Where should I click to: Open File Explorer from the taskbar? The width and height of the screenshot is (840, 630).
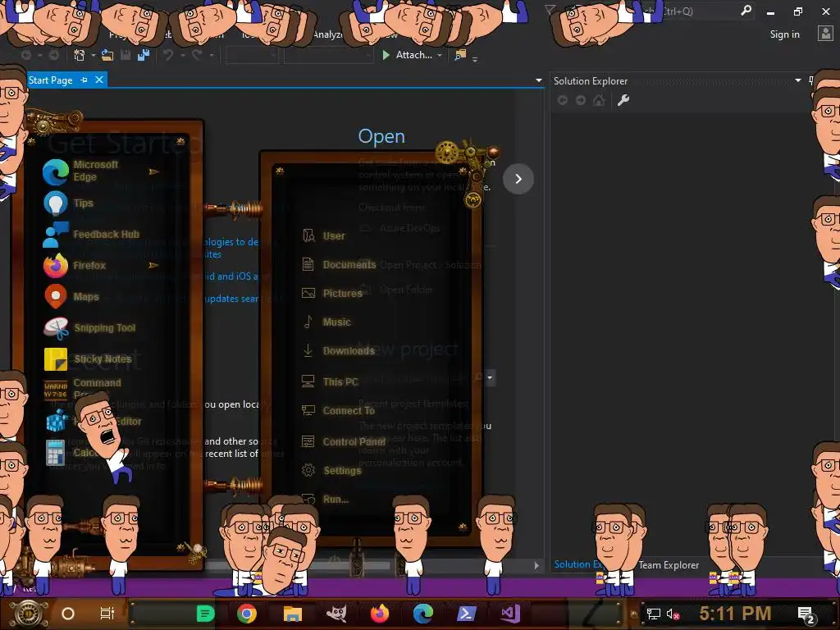pyautogui.click(x=293, y=614)
